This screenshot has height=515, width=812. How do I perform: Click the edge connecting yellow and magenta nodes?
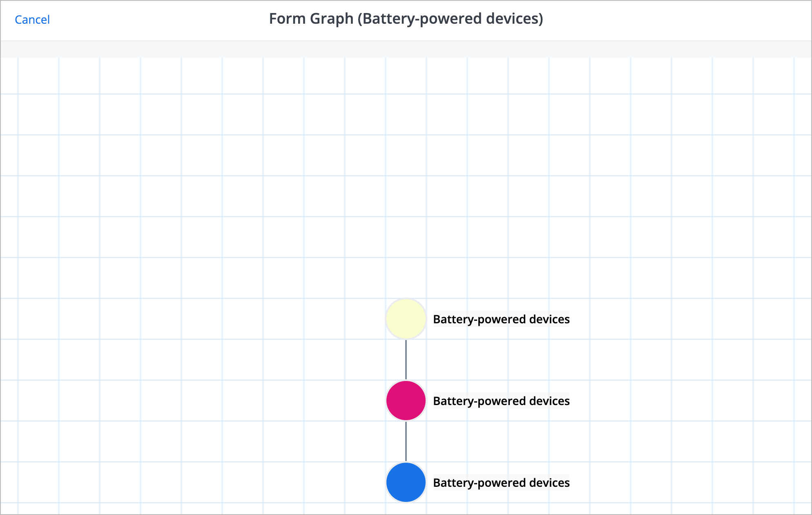406,360
